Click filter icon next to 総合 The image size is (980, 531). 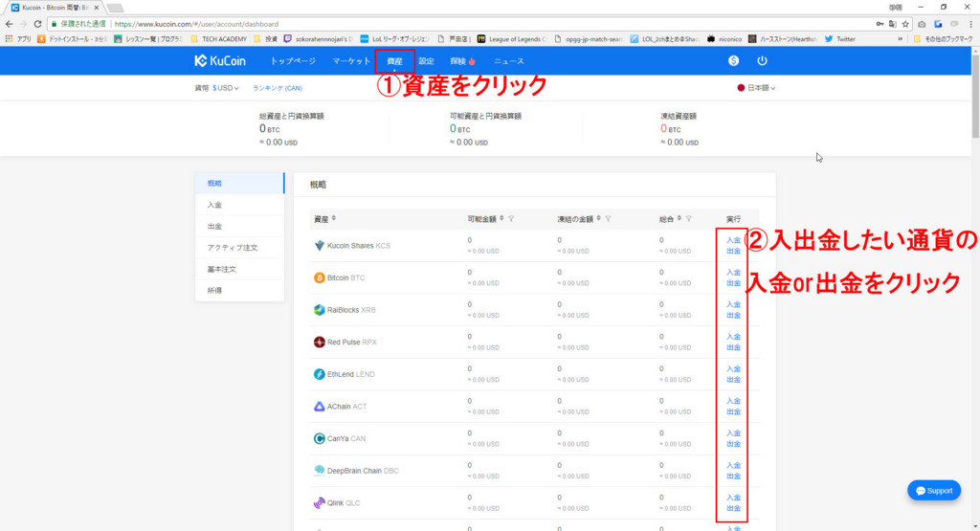689,219
